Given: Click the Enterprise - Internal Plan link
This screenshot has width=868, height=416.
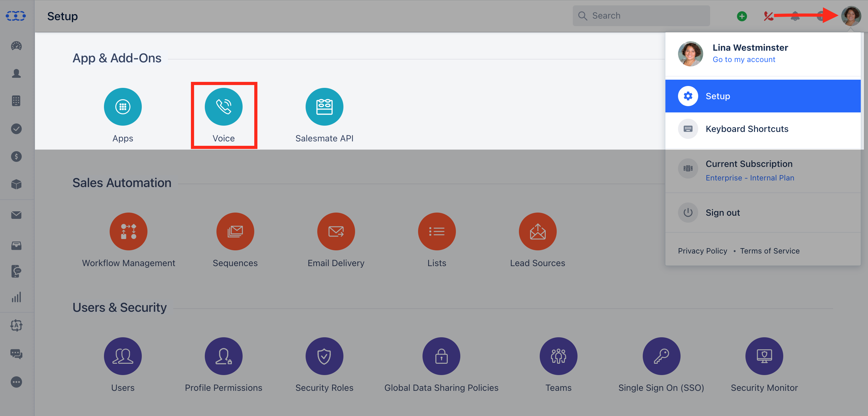Looking at the screenshot, I should [x=750, y=178].
